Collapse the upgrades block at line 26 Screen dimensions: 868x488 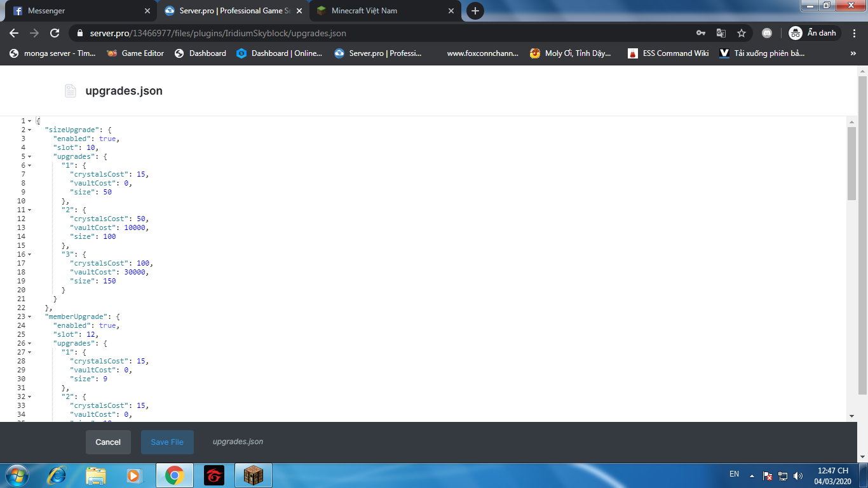coord(30,343)
